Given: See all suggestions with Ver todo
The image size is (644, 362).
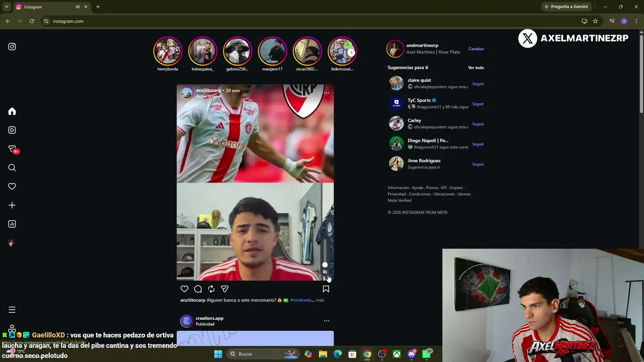Looking at the screenshot, I should tap(476, 67).
